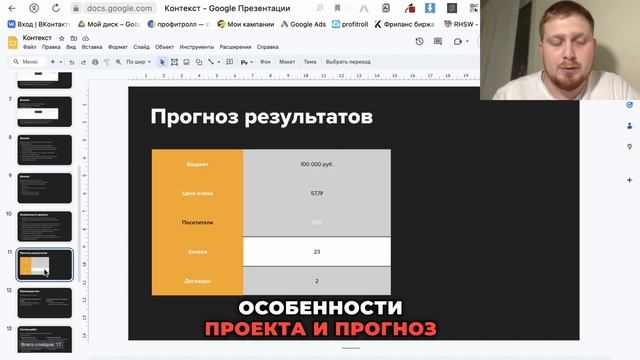Click the table cell with value 23
The image size is (640, 360).
click(x=317, y=251)
